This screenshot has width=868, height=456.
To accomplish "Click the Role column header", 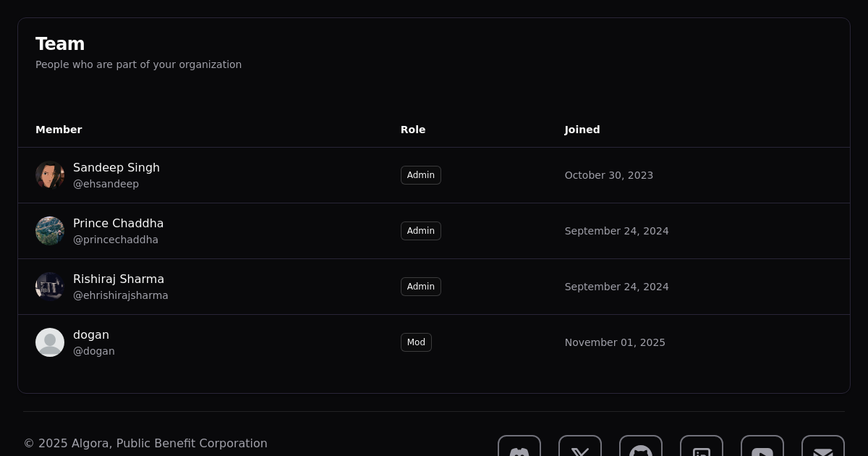I will pos(413,130).
